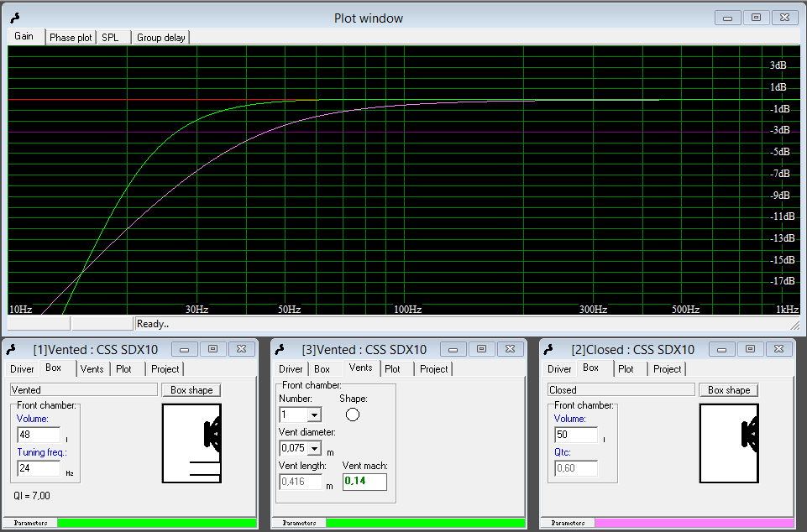Click the 100Hz axis label on plot
The width and height of the screenshot is (807, 532).
tap(407, 310)
